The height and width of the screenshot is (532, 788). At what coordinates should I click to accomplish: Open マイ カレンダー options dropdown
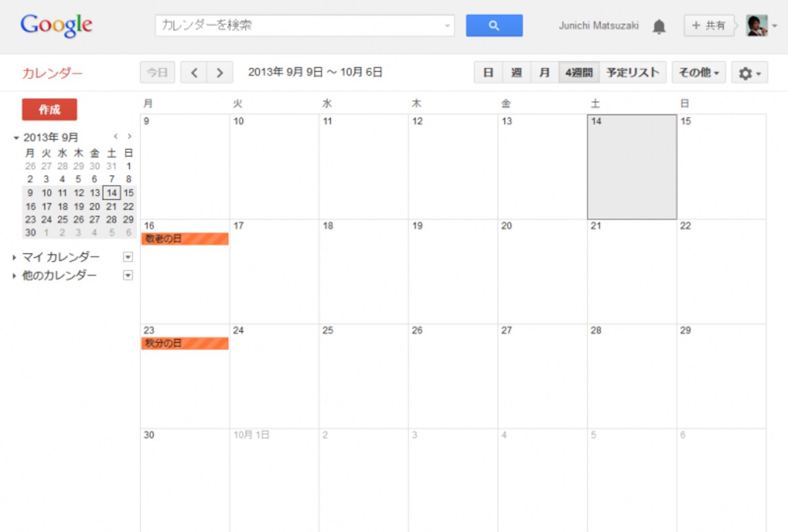128,257
